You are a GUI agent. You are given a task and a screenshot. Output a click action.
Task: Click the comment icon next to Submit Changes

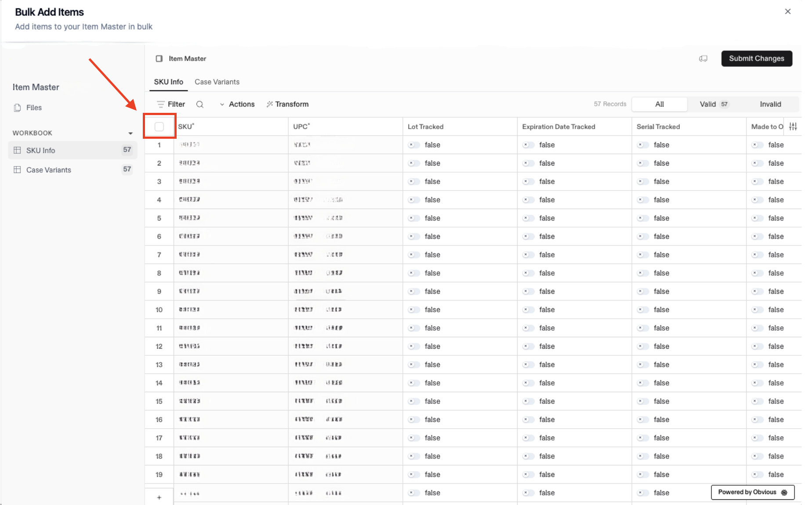coord(703,59)
